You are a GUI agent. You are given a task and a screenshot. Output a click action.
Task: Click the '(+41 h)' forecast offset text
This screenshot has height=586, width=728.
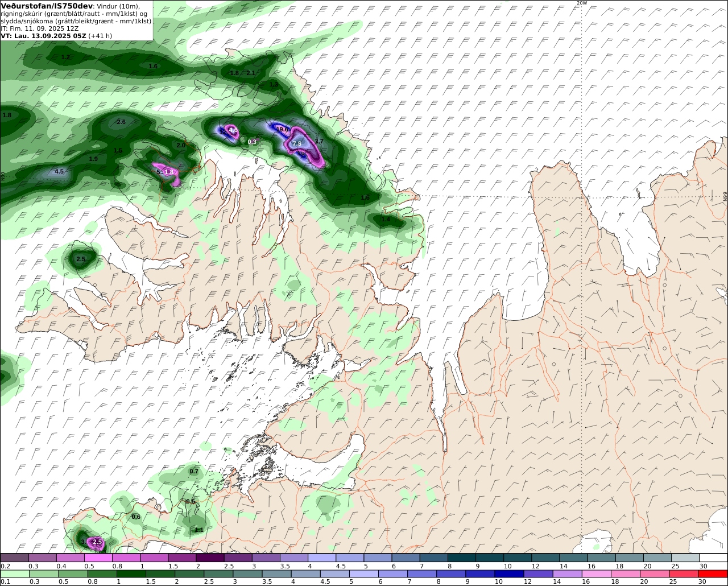100,35
